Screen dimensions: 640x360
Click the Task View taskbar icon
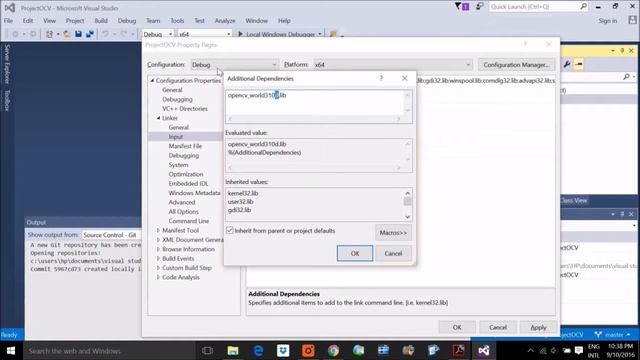[x=207, y=351]
